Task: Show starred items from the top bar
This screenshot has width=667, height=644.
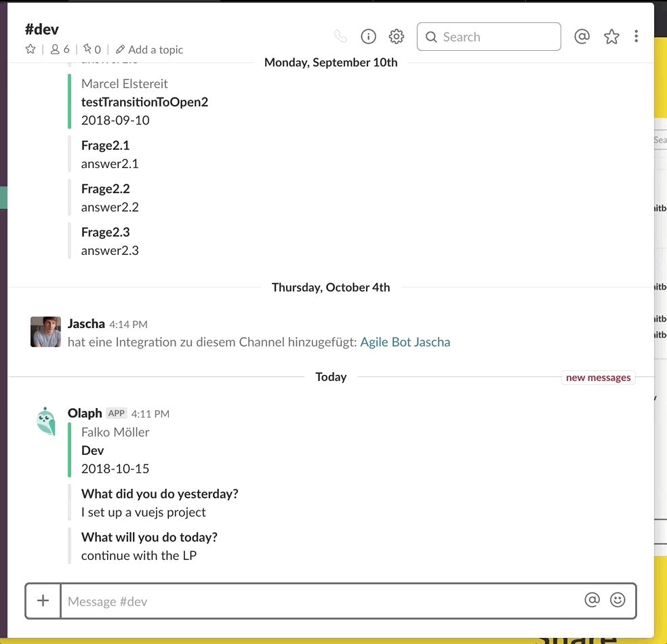Action: (611, 37)
